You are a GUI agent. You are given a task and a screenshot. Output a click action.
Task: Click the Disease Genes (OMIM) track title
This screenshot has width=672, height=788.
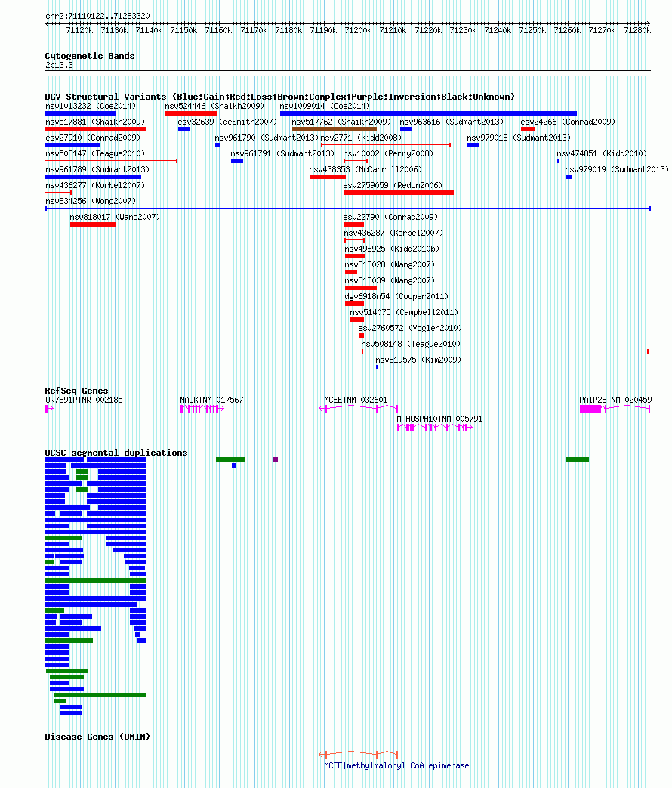[97, 737]
